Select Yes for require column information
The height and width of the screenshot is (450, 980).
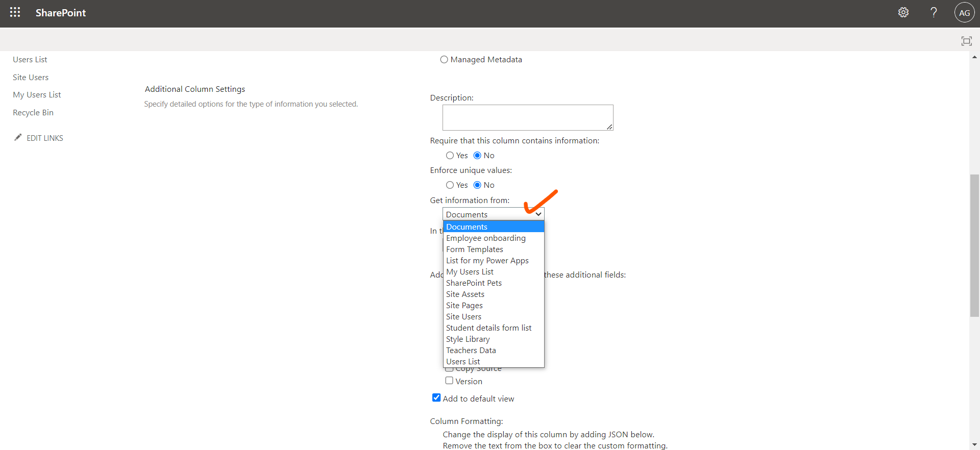(x=450, y=156)
